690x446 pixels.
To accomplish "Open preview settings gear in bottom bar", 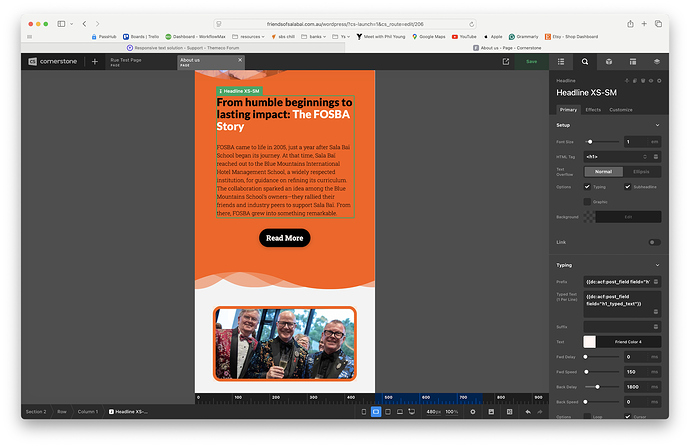I will click(473, 412).
